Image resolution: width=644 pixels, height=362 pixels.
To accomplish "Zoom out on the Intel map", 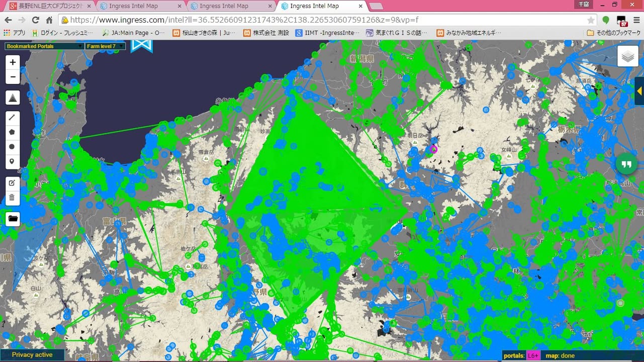I will point(13,77).
